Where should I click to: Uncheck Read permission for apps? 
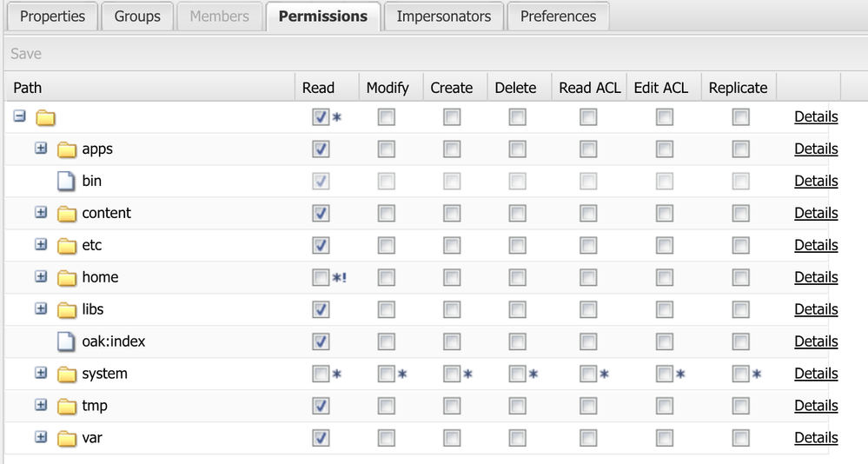(x=321, y=149)
